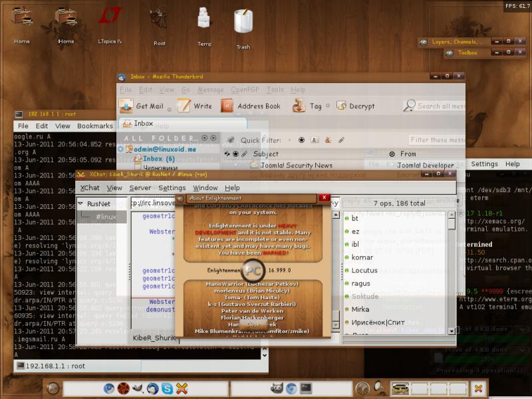This screenshot has width=532, height=399.
Task: Open the Window menu in XChat
Action: tap(205, 188)
